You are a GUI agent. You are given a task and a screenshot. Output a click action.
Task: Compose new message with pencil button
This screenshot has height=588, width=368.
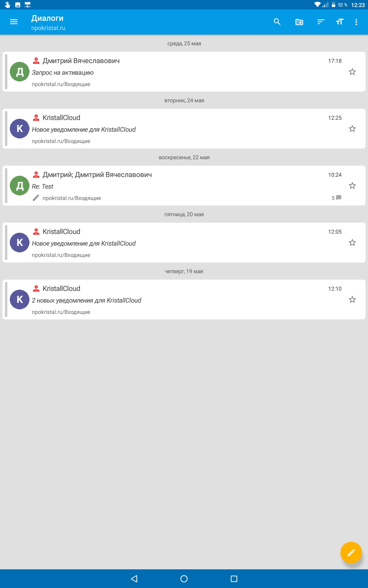click(x=351, y=552)
